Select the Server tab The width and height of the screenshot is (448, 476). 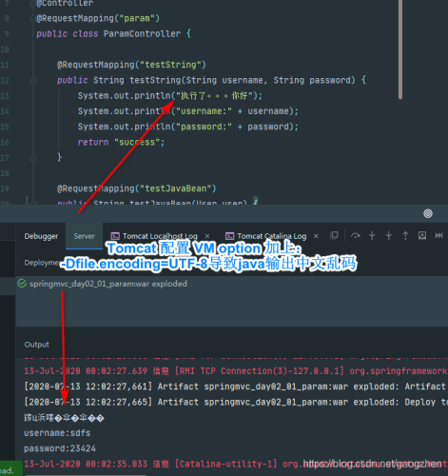[x=84, y=236]
